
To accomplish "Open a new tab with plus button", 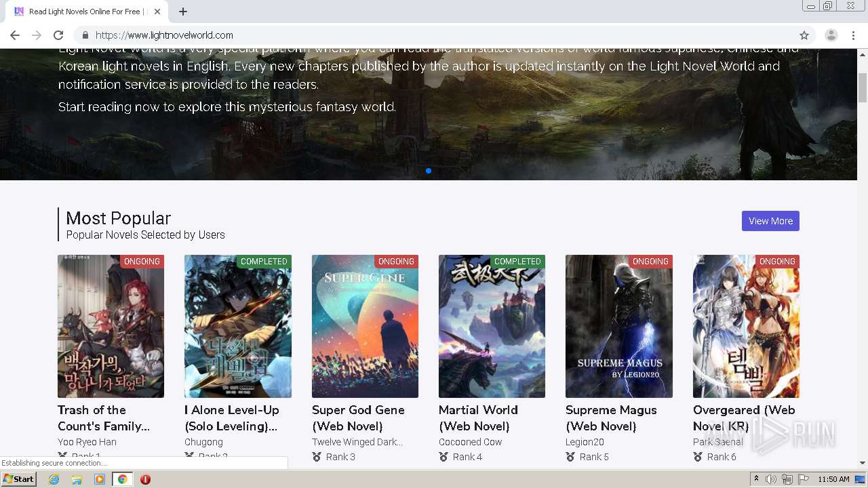I will [183, 12].
